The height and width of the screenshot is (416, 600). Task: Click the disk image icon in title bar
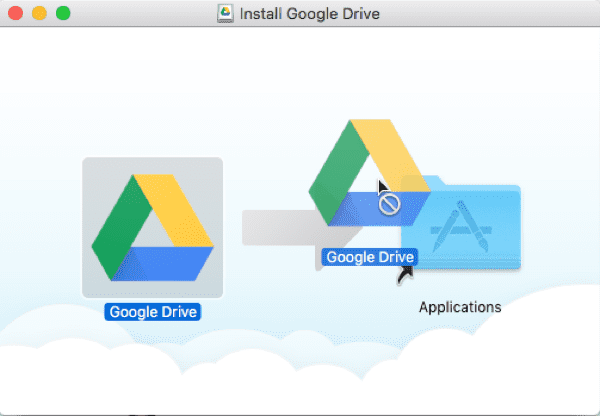[x=225, y=13]
